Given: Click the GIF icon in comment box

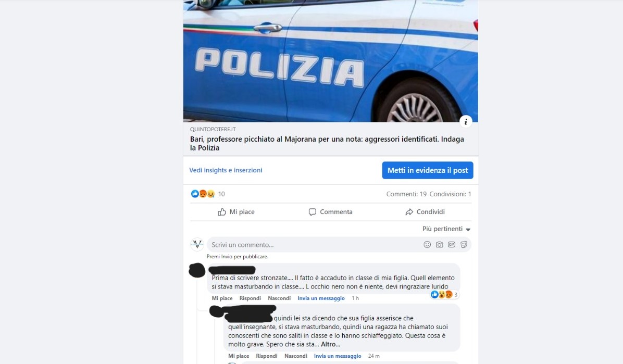Looking at the screenshot, I should tap(451, 245).
